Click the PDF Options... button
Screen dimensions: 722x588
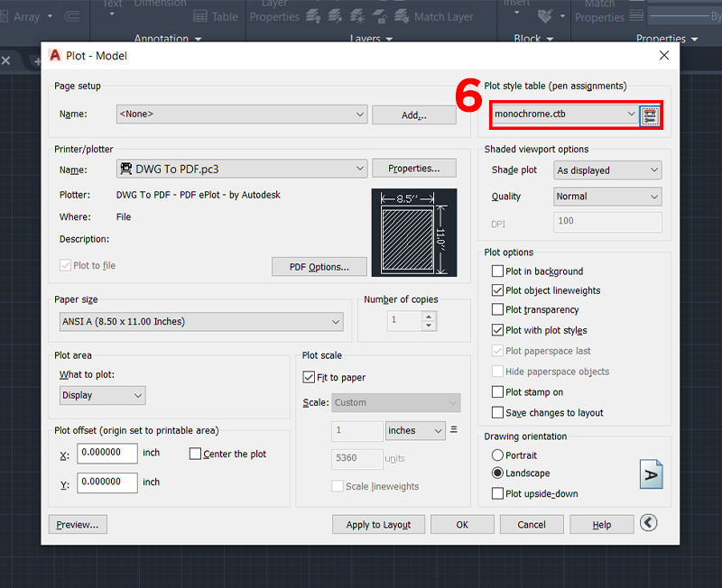tap(319, 267)
